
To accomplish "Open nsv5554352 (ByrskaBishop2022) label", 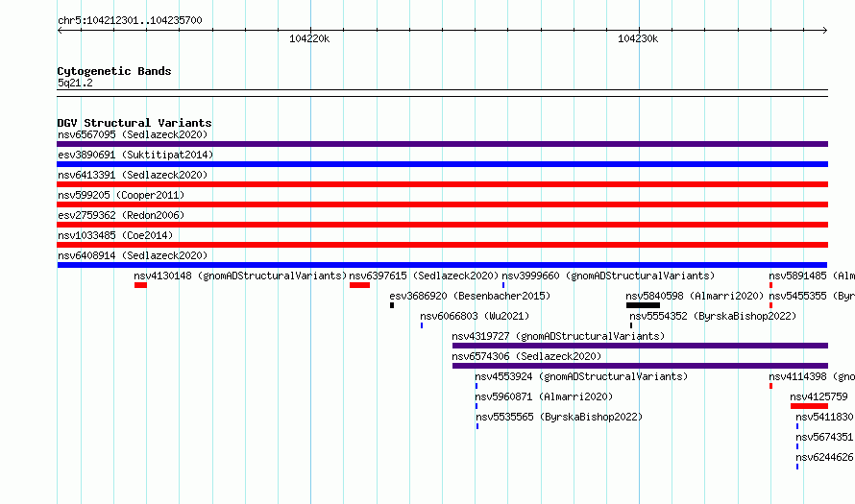I will pos(713,316).
